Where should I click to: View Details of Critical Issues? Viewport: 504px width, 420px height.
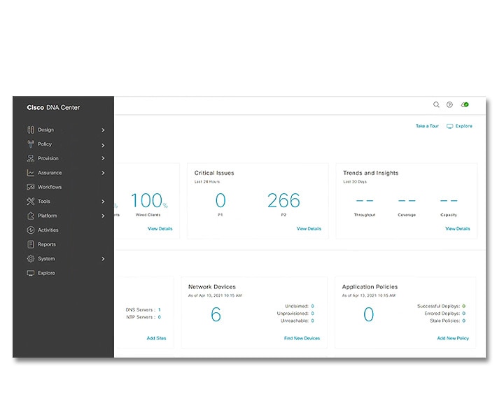pos(309,229)
